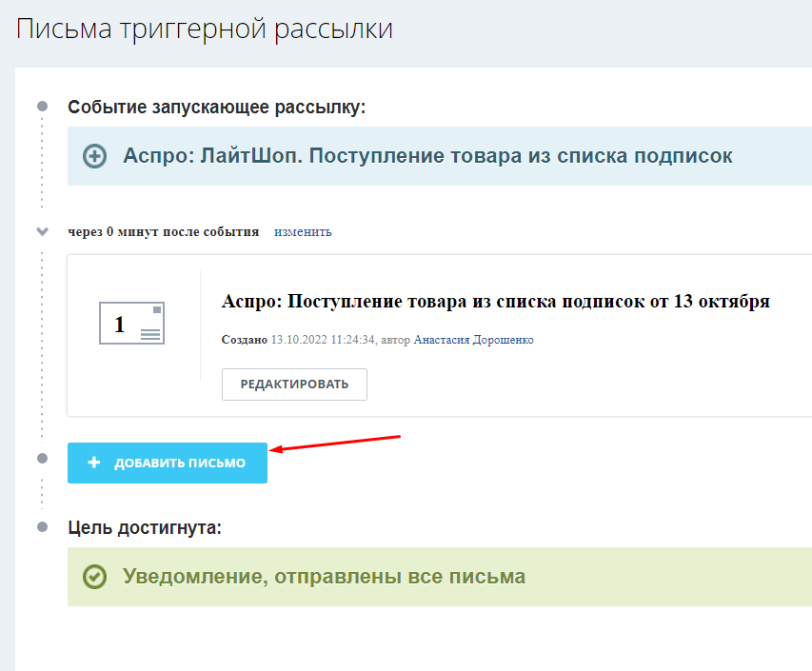The width and height of the screenshot is (812, 671).
Task: Click the 'изменить' link to change the delay
Action: pos(303,231)
